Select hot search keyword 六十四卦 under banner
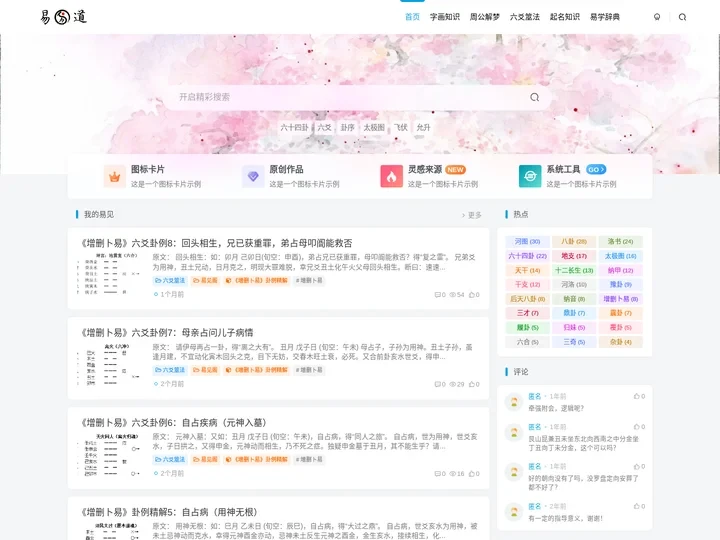The width and height of the screenshot is (720, 540). [294, 128]
